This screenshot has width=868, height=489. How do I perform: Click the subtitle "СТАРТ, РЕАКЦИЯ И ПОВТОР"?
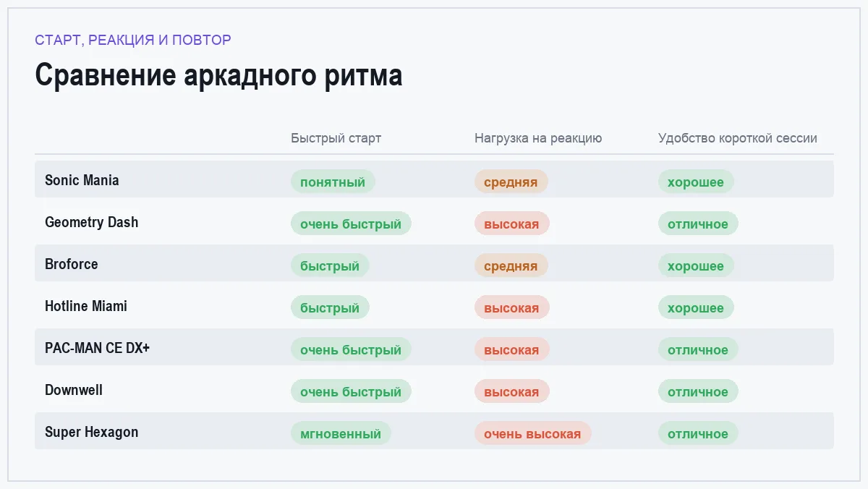click(133, 40)
